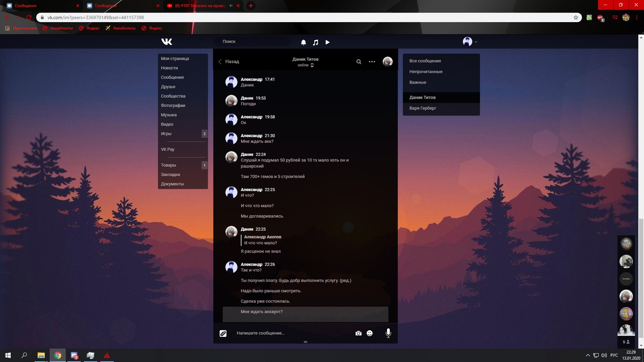Go back using the Назад button
644x362 pixels.
click(x=229, y=61)
